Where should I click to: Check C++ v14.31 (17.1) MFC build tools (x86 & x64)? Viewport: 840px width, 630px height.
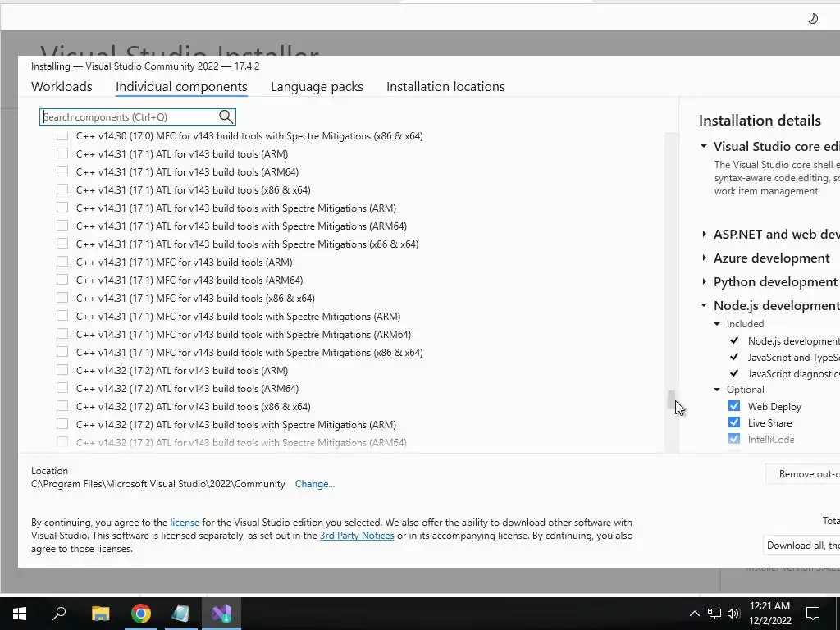point(62,298)
